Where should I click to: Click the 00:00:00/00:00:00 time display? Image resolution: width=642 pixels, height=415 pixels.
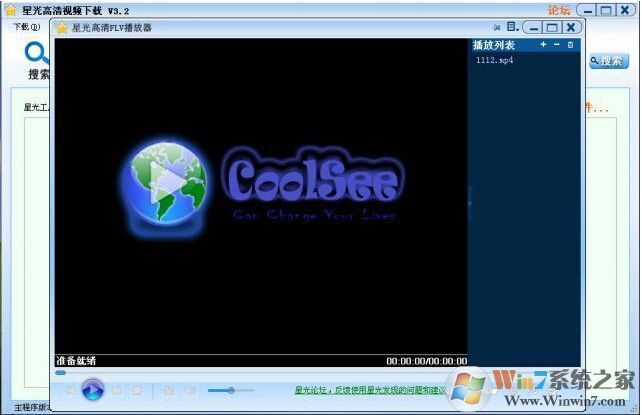(427, 361)
